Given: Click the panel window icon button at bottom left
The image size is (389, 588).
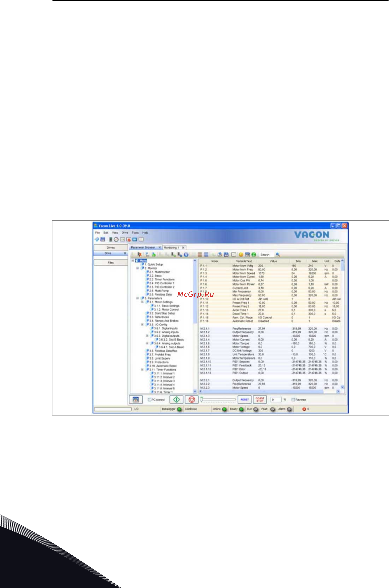Looking at the screenshot, I should 136,400.
